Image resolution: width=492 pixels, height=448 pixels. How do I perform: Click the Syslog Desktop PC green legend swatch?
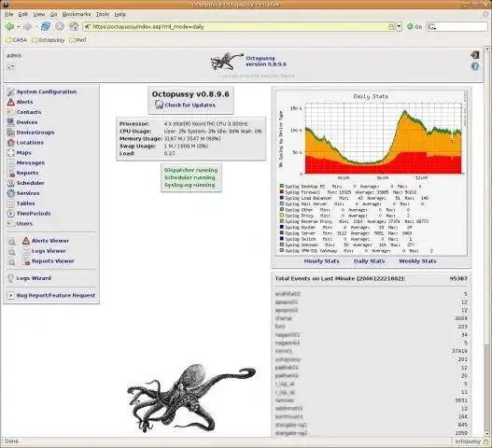tap(282, 186)
